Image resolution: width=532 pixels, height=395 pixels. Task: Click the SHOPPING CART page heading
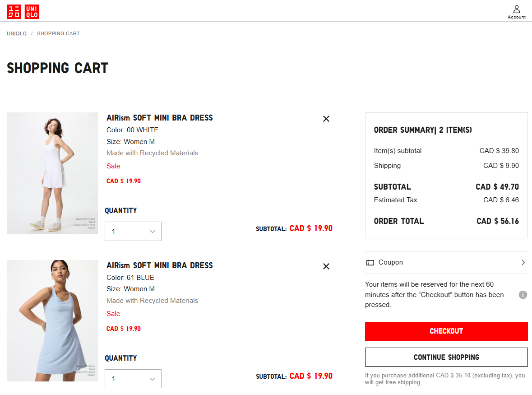[57, 68]
